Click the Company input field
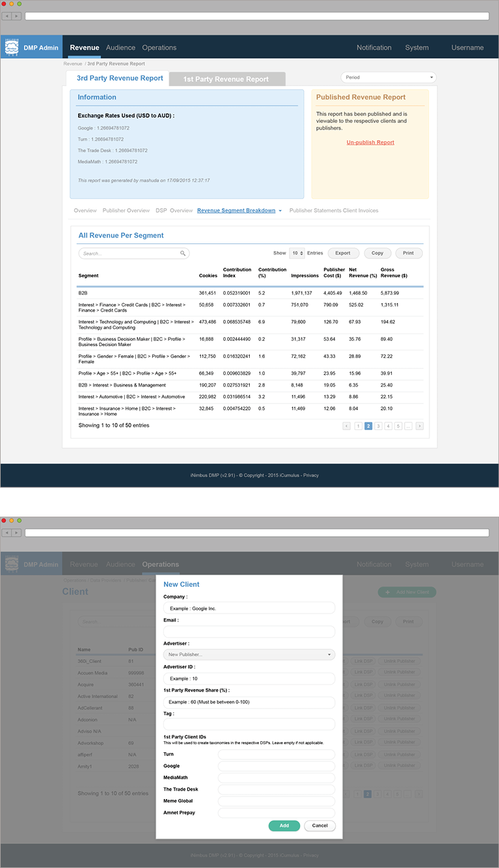The width and height of the screenshot is (499, 868). 249,608
